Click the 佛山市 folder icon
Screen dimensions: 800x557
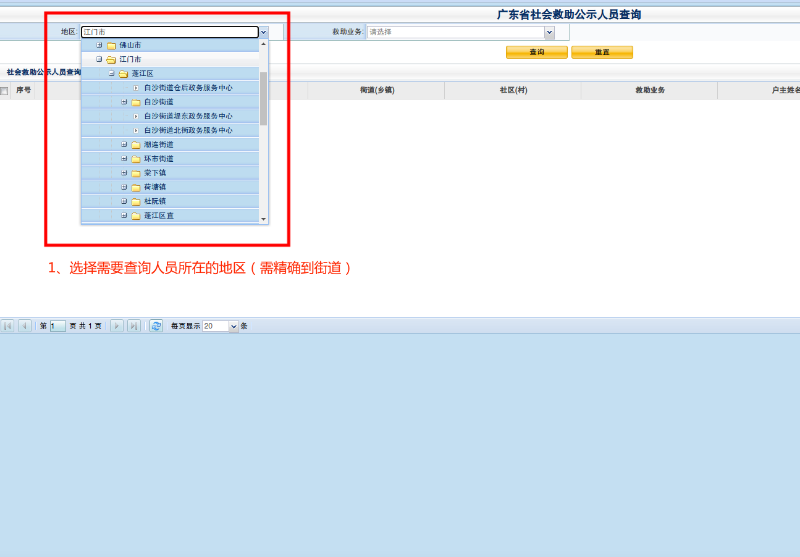111,45
